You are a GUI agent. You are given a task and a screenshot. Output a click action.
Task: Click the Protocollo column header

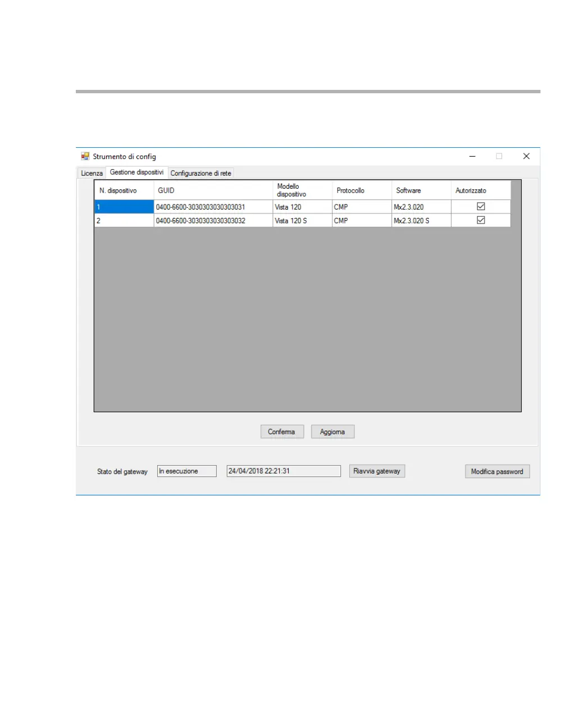(362, 190)
